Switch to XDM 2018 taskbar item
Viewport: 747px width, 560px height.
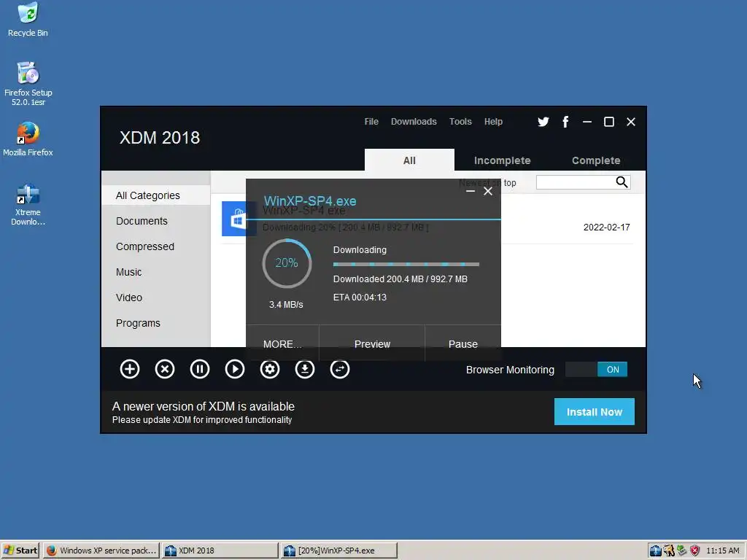point(220,551)
